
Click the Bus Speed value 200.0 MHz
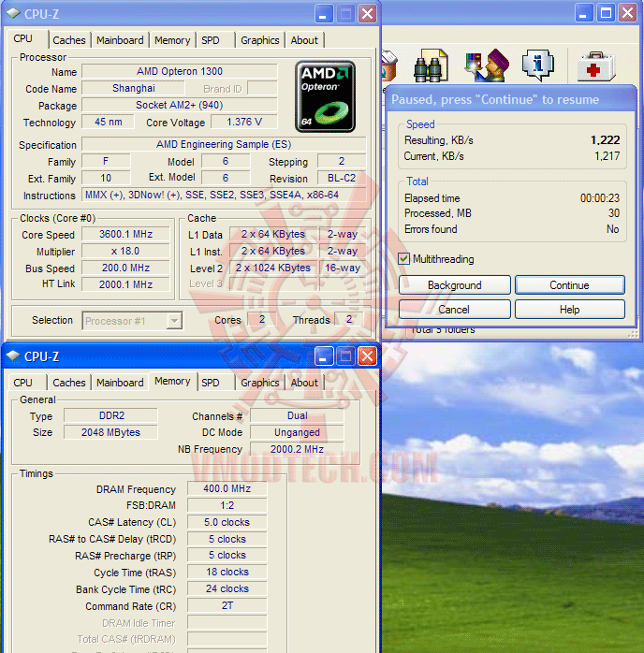[125, 268]
